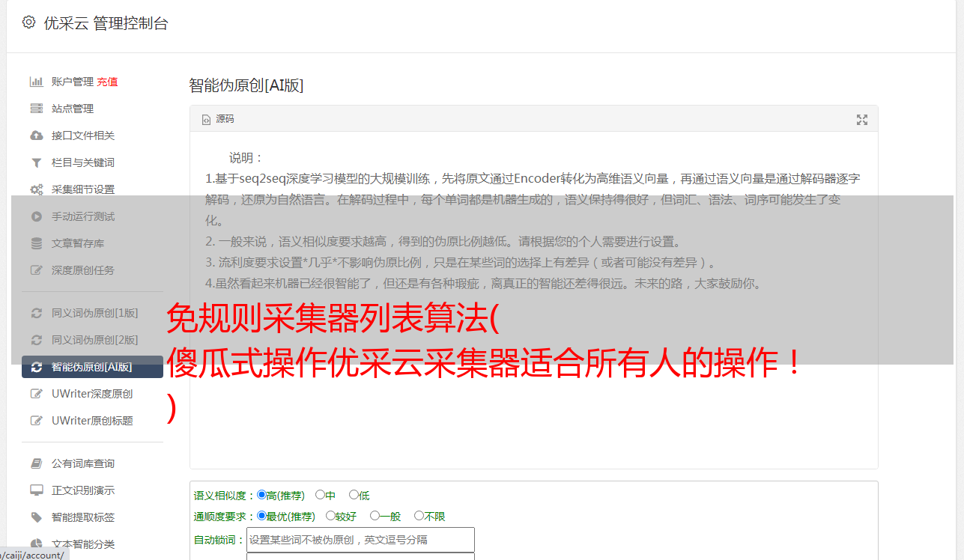Click the 自动锁词 input field
Screen dimensions: 964x560
[x=360, y=540]
